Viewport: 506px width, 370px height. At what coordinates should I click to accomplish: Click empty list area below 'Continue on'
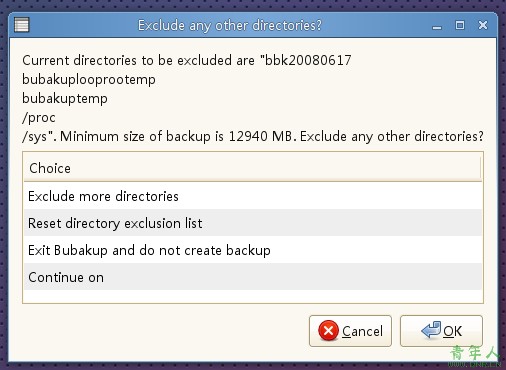(253, 296)
